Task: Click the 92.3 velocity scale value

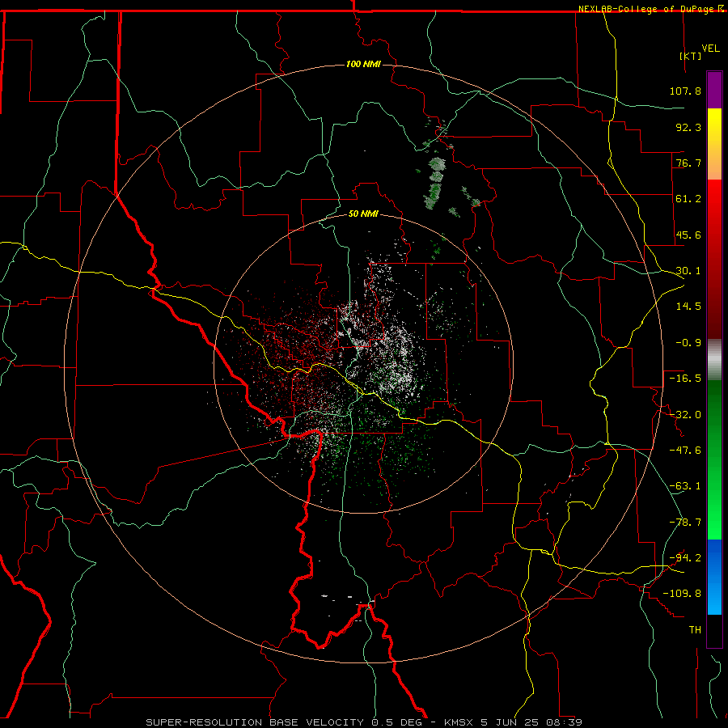Action: pos(688,127)
